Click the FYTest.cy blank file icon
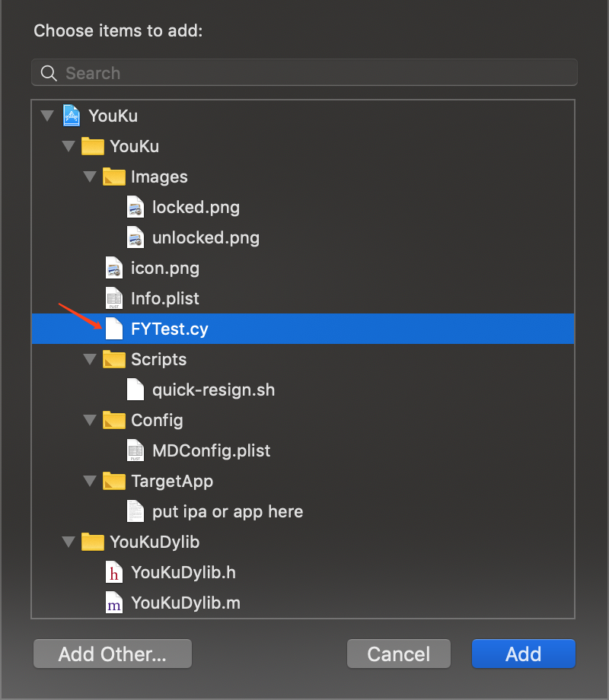The width and height of the screenshot is (609, 700). click(x=114, y=329)
